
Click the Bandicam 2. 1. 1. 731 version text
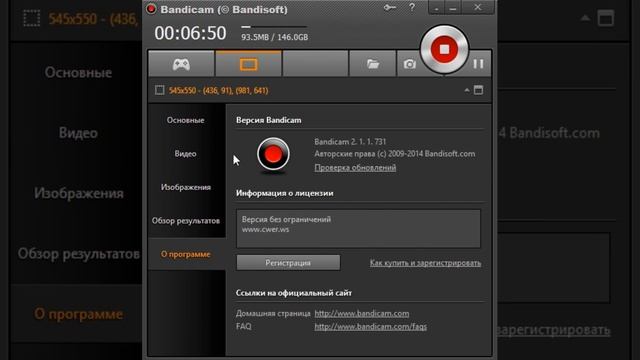(350, 142)
